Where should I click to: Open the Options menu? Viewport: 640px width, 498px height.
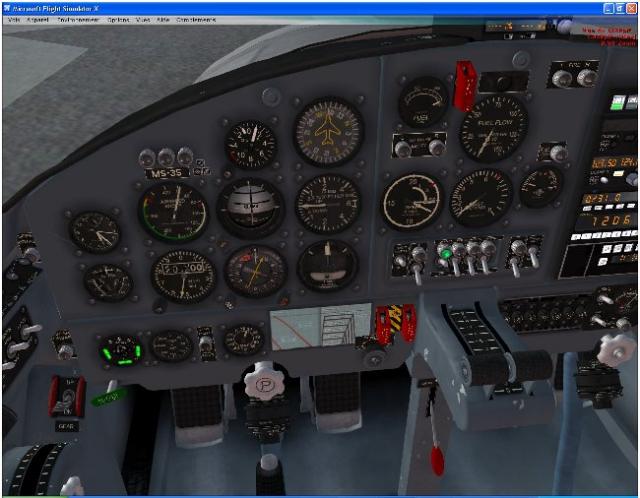[x=118, y=20]
